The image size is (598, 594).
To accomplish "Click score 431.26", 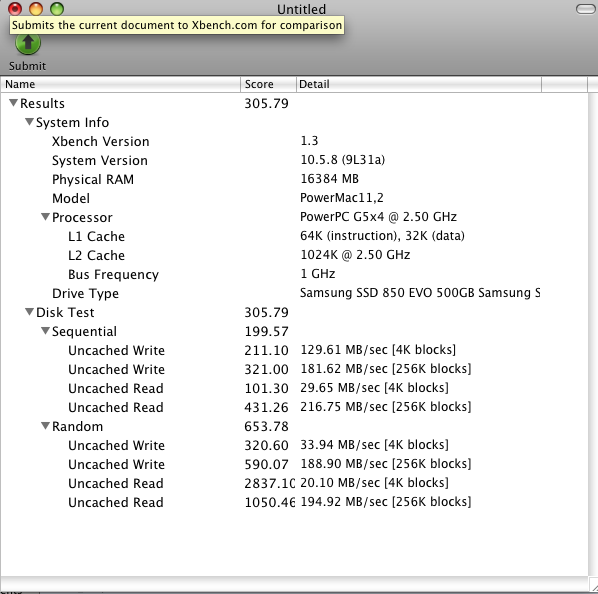I will pyautogui.click(x=266, y=407).
